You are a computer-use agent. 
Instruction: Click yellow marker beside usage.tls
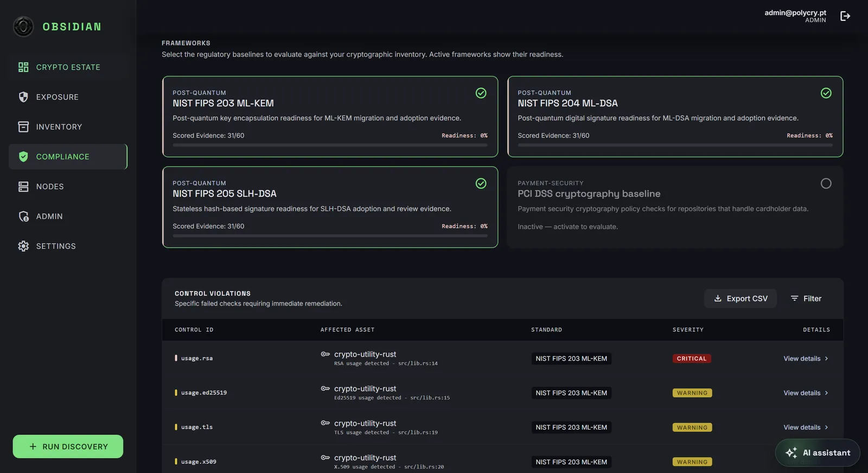(x=176, y=427)
